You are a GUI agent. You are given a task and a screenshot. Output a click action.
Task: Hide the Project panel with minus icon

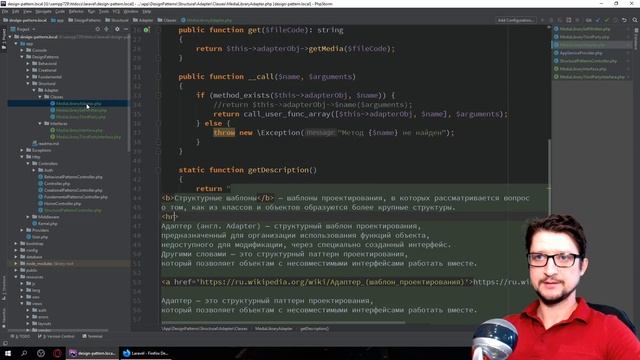pyautogui.click(x=126, y=29)
